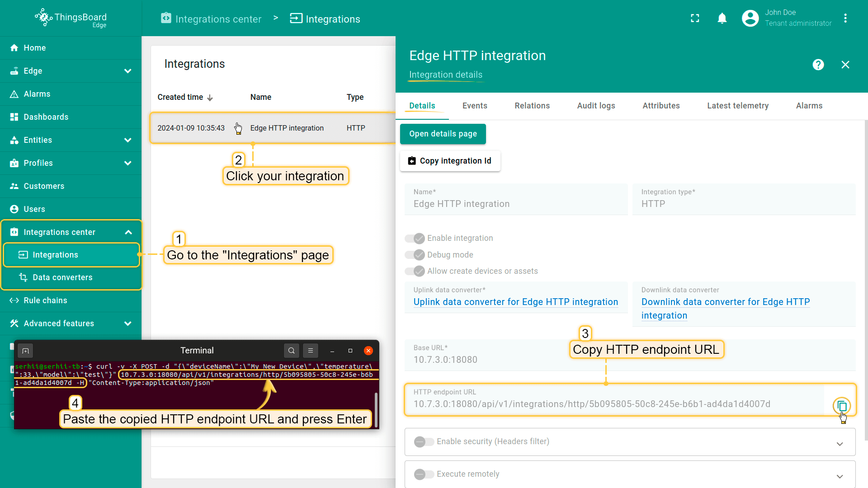This screenshot has height=488, width=868.
Task: Open the Latest telemetry tab
Action: [x=737, y=106]
